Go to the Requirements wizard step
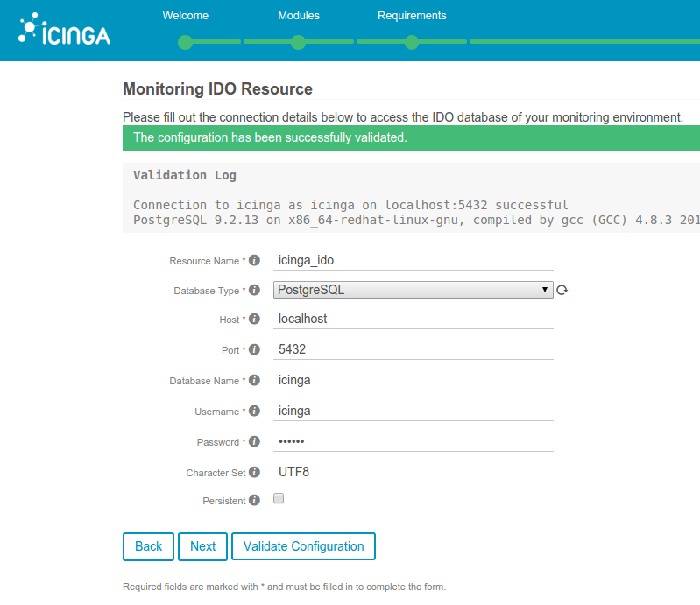The height and width of the screenshot is (605, 700). click(412, 16)
